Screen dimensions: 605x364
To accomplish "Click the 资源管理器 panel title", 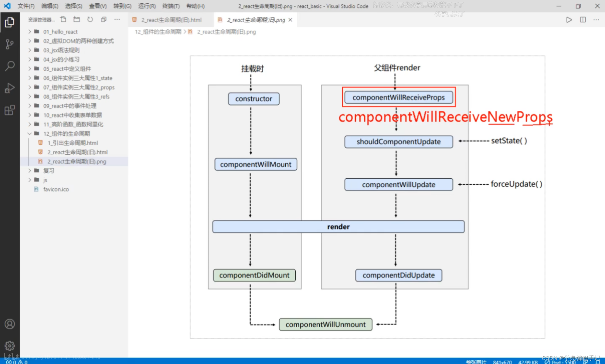I will 41,20.
